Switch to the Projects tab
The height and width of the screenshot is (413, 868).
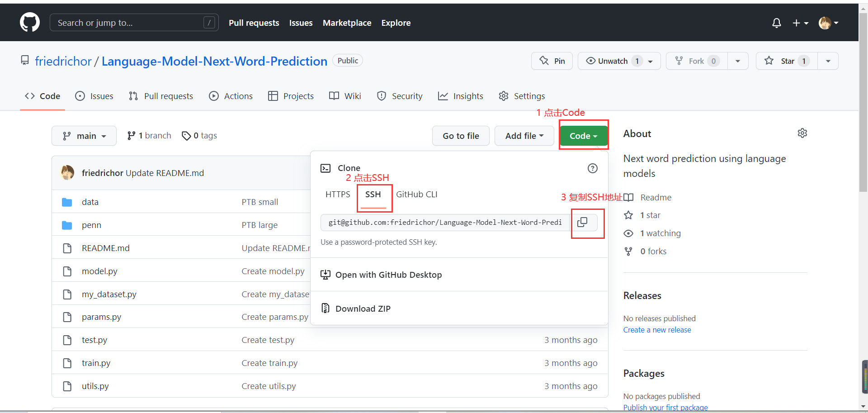coord(291,96)
